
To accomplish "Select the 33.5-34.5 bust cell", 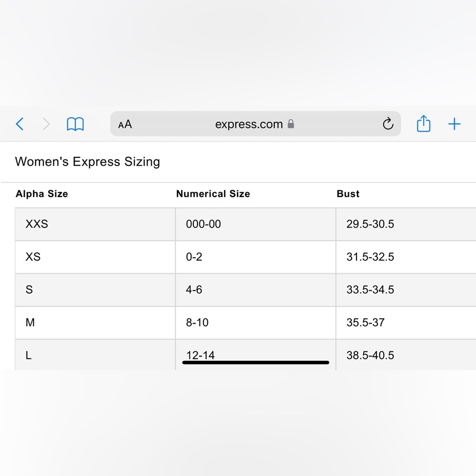I will coord(406,290).
